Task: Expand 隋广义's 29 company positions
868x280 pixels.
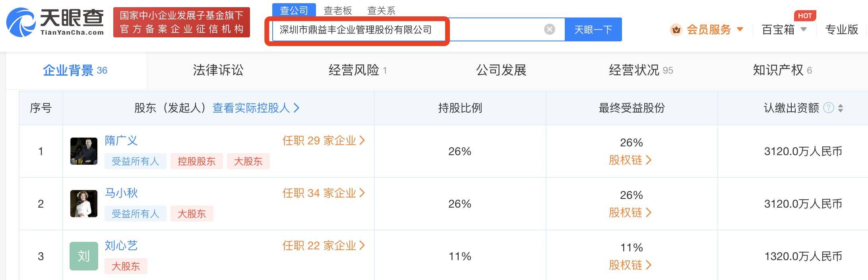Action: point(324,140)
